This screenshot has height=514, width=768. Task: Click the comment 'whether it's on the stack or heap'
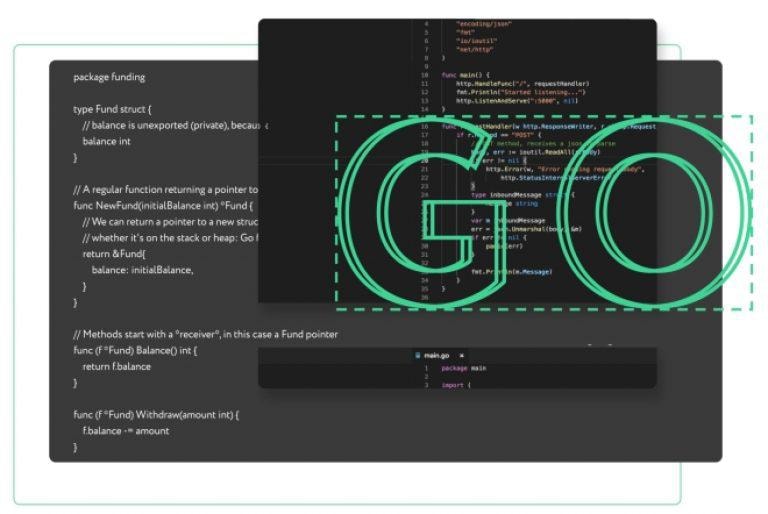(170, 238)
